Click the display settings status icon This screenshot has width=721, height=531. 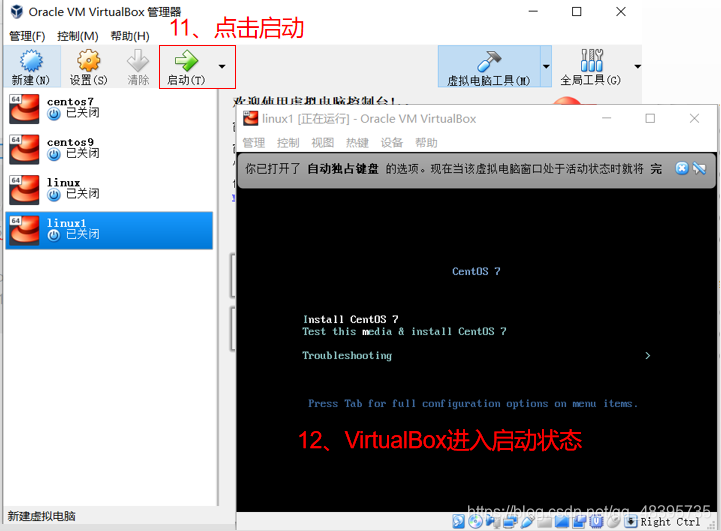[x=561, y=521]
